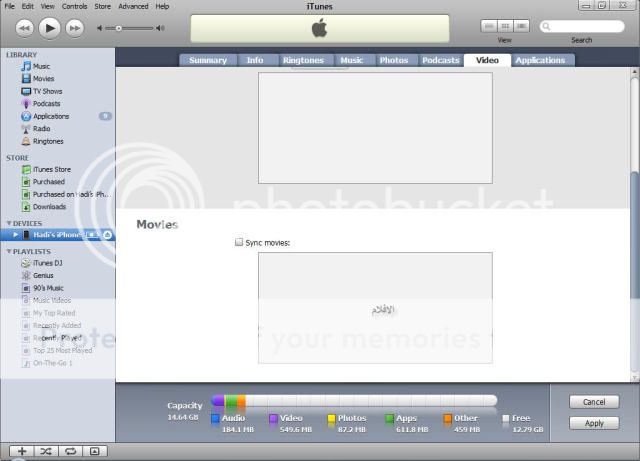Open the File menu
This screenshot has width=640, height=461.
click(x=9, y=7)
